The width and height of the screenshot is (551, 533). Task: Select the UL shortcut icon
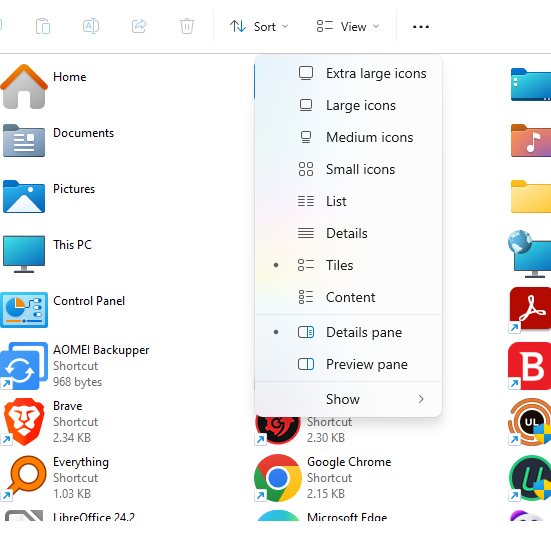pyautogui.click(x=530, y=422)
